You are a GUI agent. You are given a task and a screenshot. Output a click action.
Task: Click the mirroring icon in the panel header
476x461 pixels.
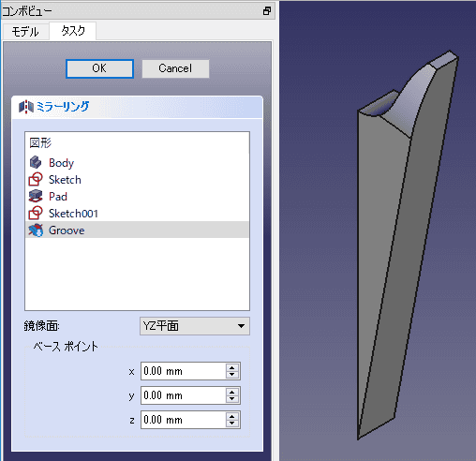click(x=26, y=107)
